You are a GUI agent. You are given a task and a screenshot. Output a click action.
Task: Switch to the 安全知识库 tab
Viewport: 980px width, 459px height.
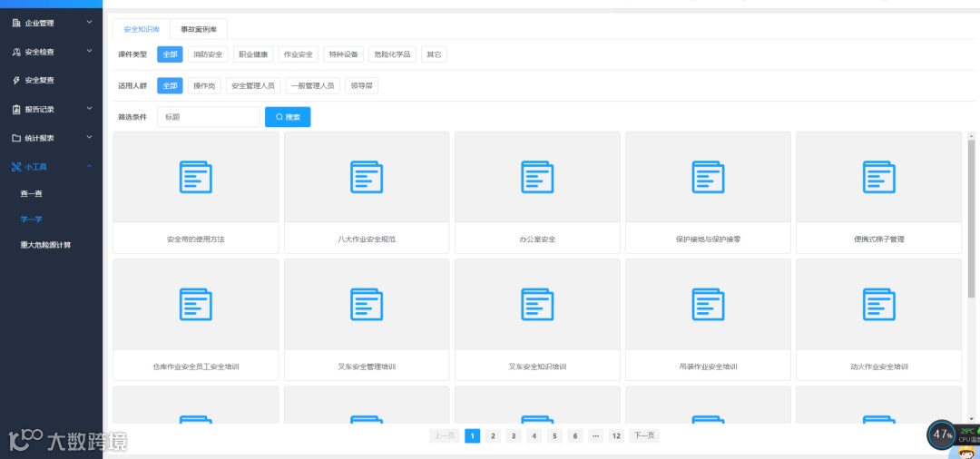[142, 29]
